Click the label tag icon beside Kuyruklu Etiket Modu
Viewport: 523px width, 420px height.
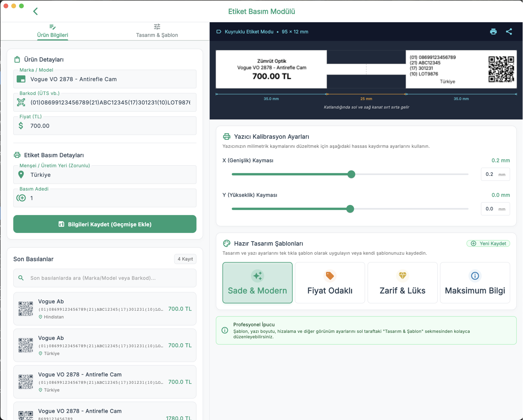pyautogui.click(x=219, y=32)
